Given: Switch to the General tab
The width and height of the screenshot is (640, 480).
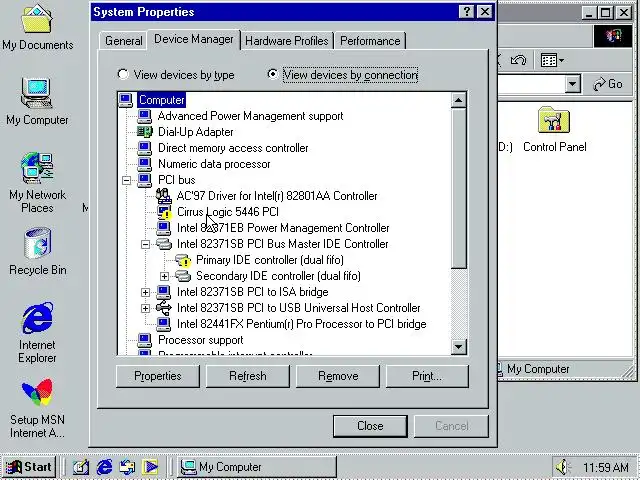Looking at the screenshot, I should click(x=124, y=41).
